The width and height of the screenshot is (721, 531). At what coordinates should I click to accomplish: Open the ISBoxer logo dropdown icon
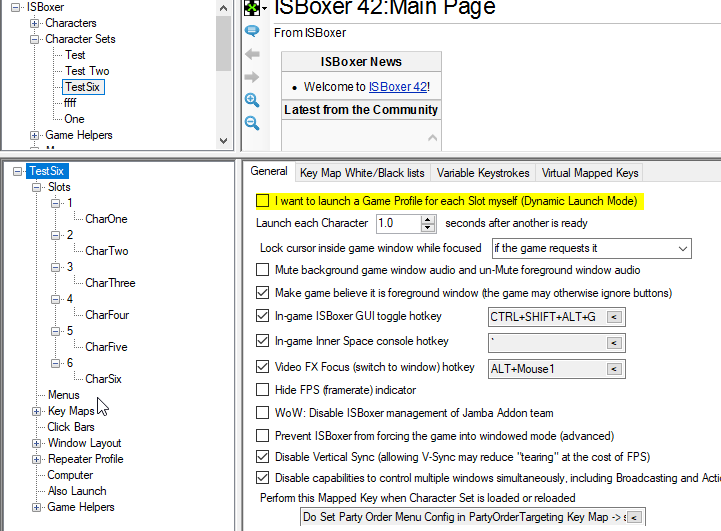tap(255, 7)
